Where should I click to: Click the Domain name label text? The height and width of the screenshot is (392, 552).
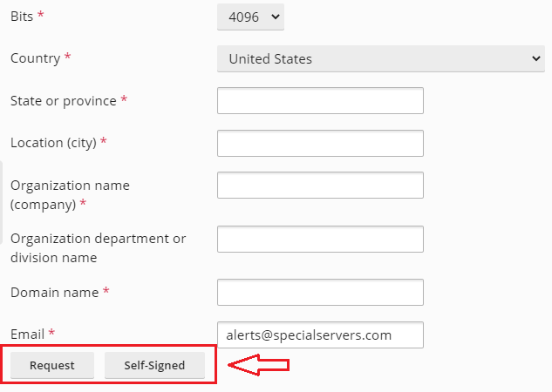[x=54, y=293]
